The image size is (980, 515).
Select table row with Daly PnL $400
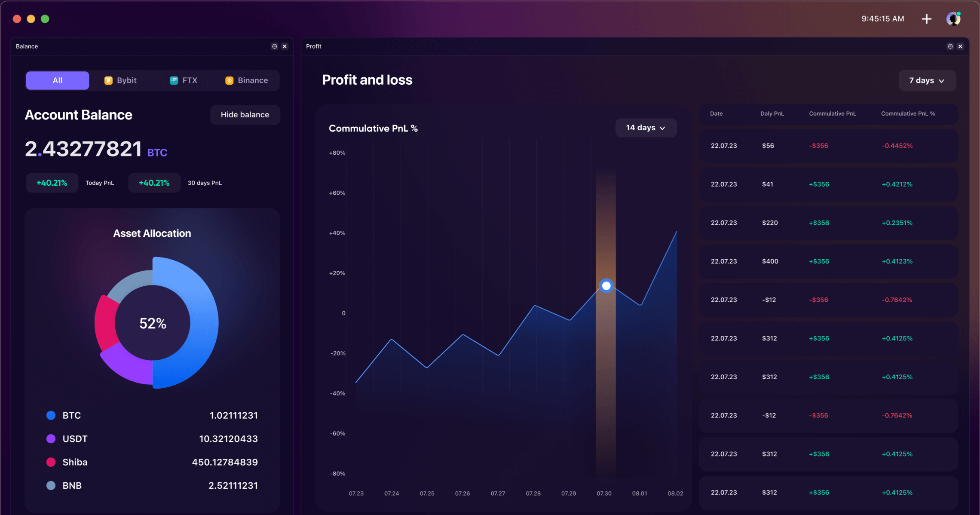point(828,261)
